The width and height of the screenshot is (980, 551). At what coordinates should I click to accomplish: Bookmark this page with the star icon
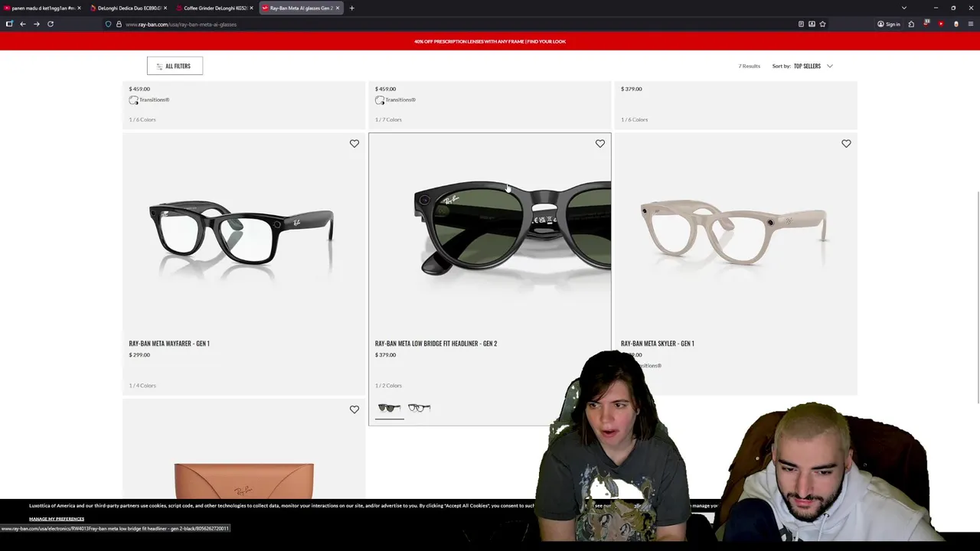822,24
